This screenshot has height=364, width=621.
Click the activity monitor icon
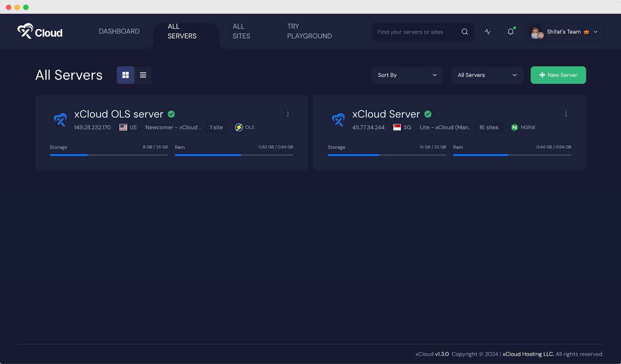point(487,32)
